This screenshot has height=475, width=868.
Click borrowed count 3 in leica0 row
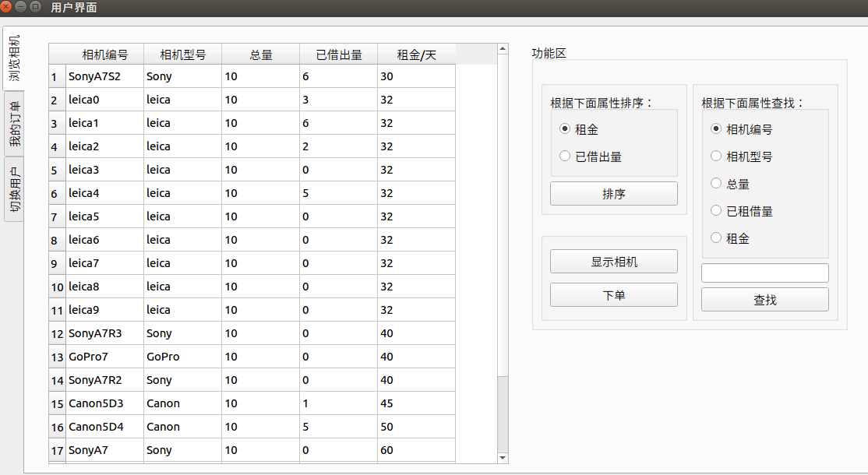(x=339, y=100)
